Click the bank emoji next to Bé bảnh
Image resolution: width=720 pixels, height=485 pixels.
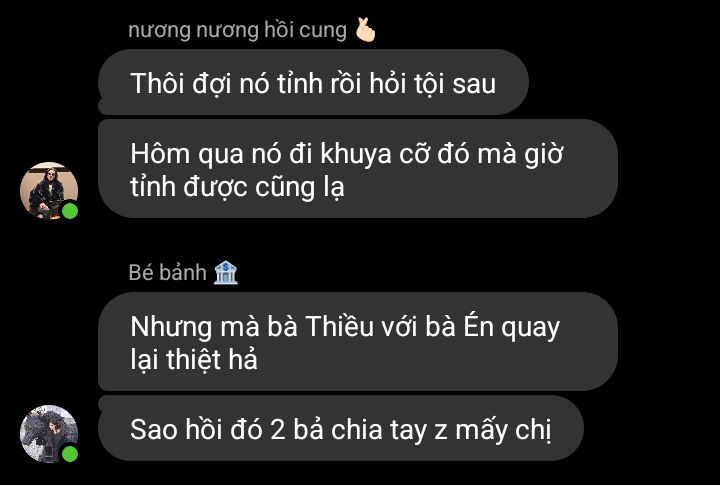tap(225, 272)
